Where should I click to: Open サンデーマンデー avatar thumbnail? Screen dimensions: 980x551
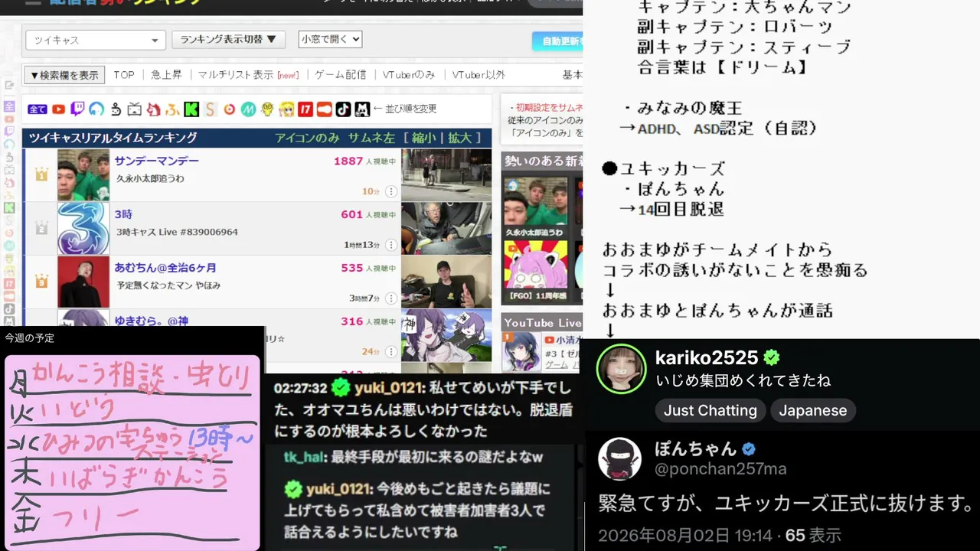[83, 175]
